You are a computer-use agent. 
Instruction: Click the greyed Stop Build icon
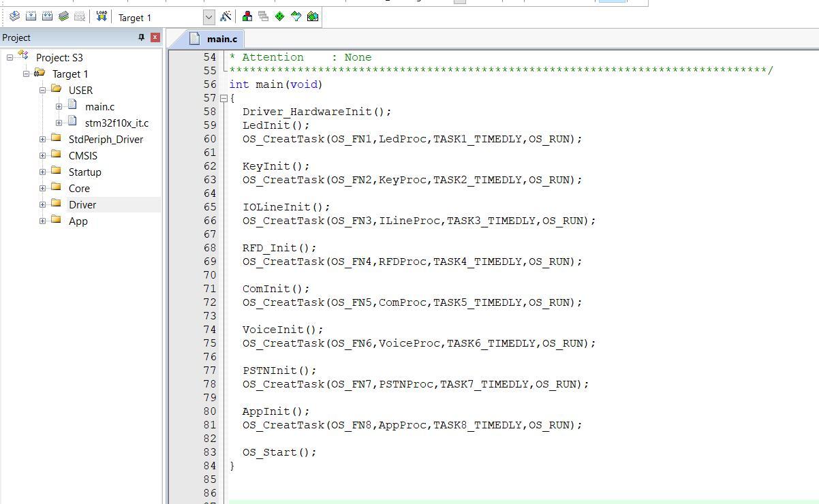point(80,16)
